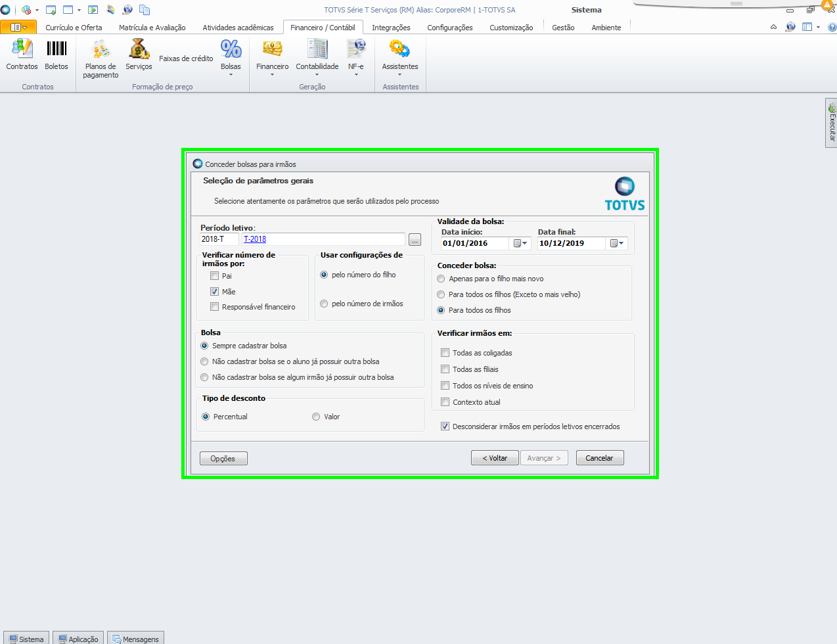
Task: Click the Opções button
Action: pos(223,458)
